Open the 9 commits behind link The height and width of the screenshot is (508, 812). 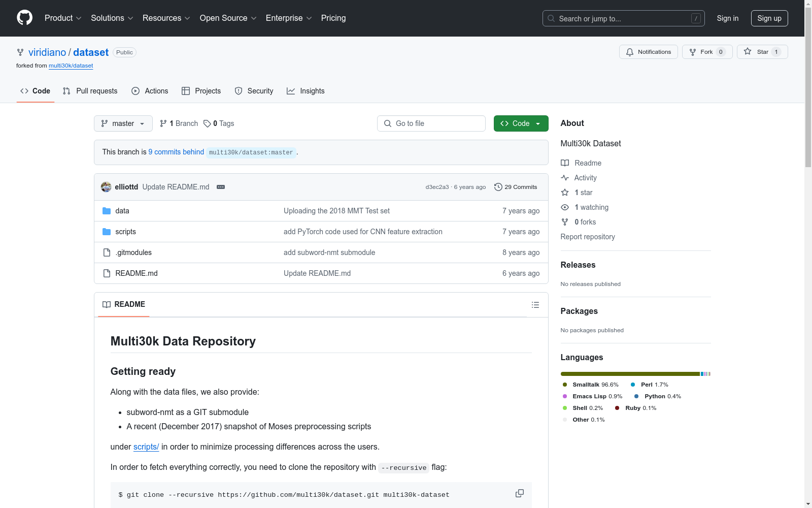pos(176,152)
